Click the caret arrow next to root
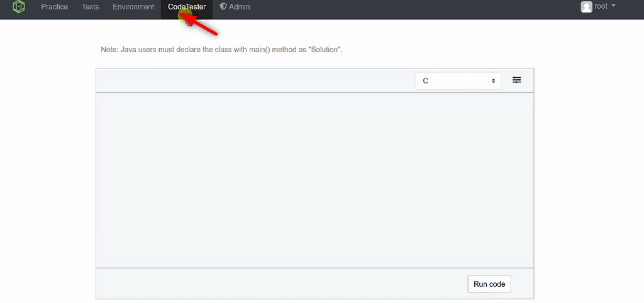Image resolution: width=644 pixels, height=303 pixels. 613,6
